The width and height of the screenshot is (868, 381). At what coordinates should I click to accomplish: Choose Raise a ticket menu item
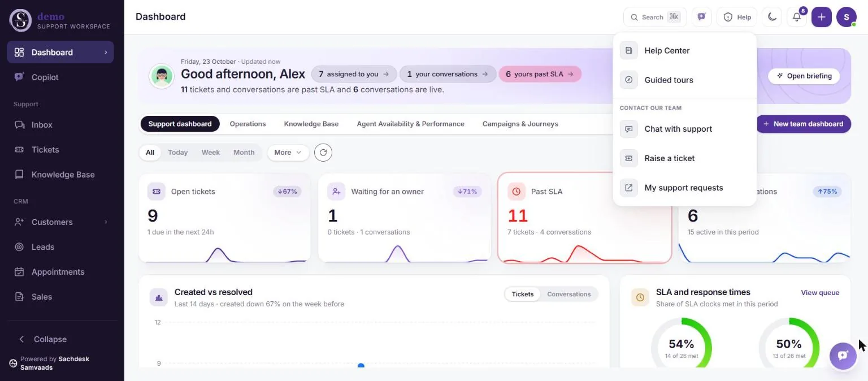click(685, 158)
